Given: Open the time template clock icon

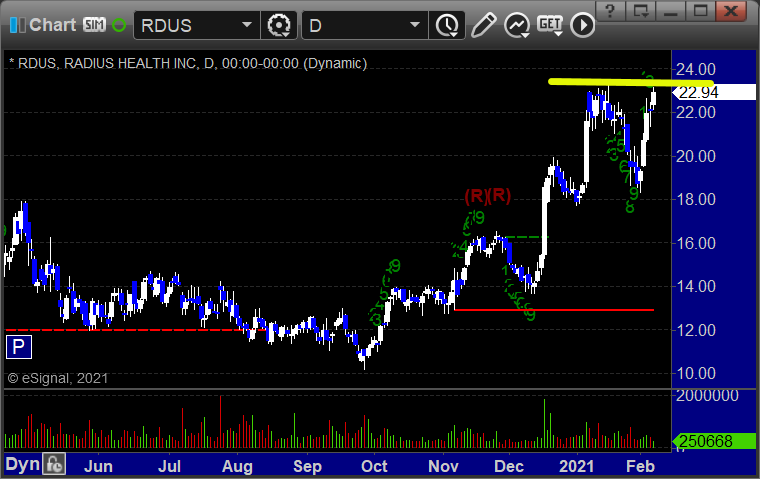Looking at the screenshot, I should (x=446, y=25).
